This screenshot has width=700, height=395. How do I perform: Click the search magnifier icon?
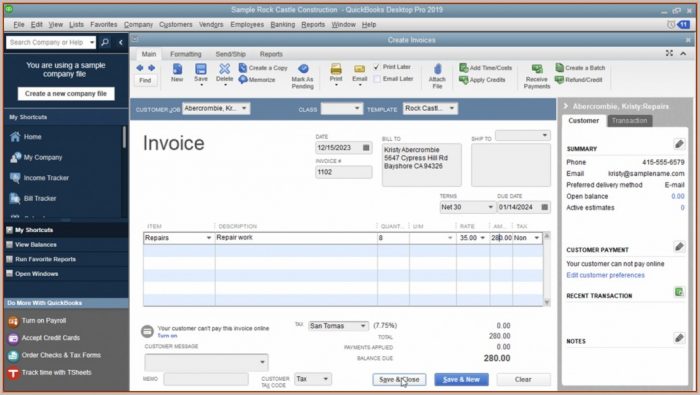[x=105, y=42]
